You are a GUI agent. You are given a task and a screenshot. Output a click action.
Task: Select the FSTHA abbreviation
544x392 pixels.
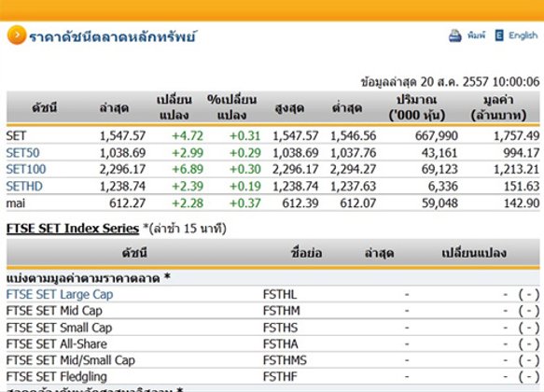pyautogui.click(x=280, y=344)
